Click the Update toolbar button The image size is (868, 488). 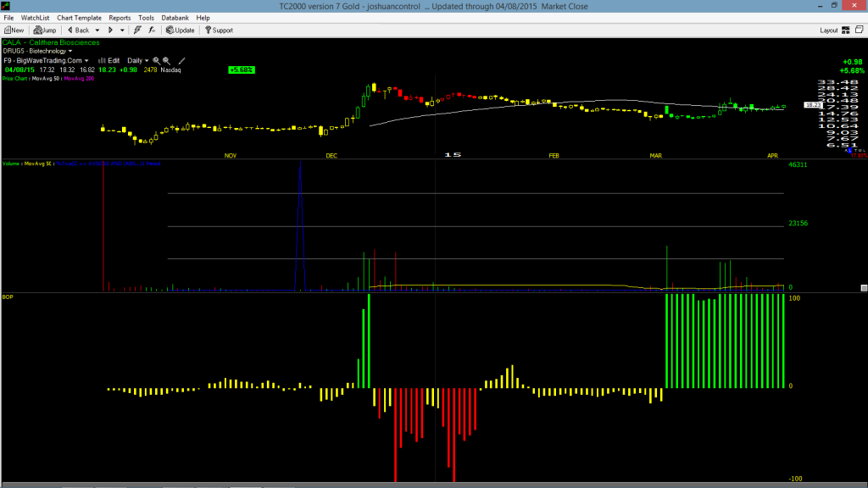pyautogui.click(x=181, y=30)
